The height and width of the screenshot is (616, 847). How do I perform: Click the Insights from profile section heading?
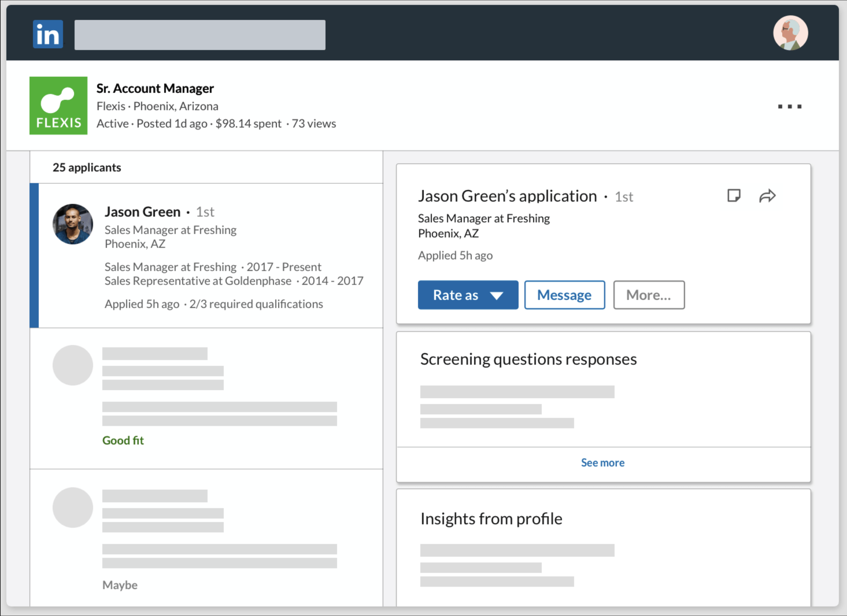pyautogui.click(x=491, y=519)
